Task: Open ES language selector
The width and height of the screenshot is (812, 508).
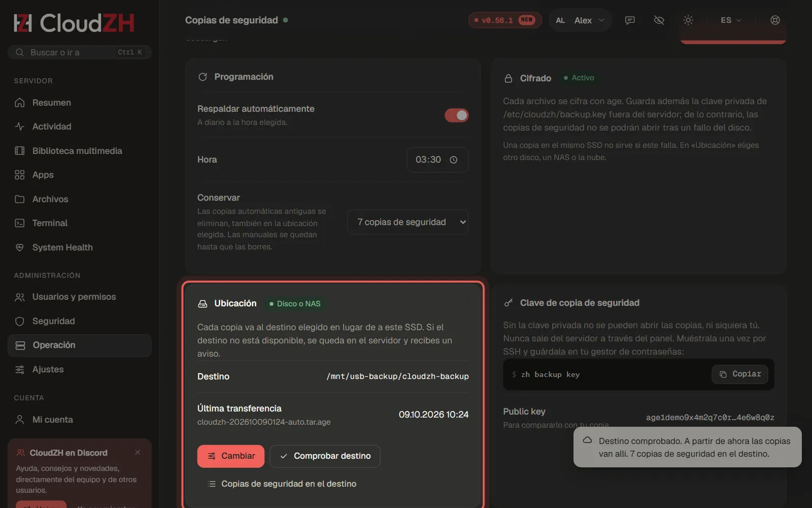Action: [x=731, y=20]
